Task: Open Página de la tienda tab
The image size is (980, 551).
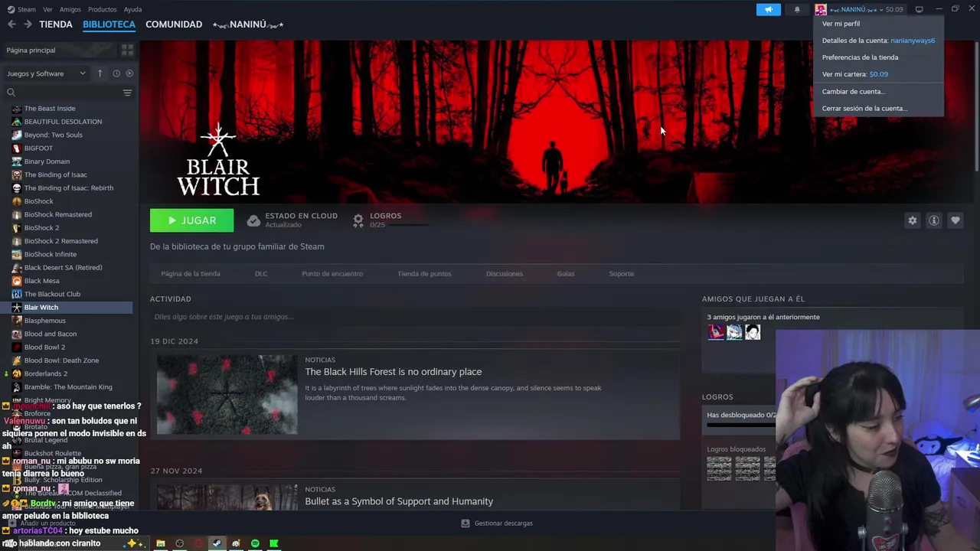Action: 191,273
